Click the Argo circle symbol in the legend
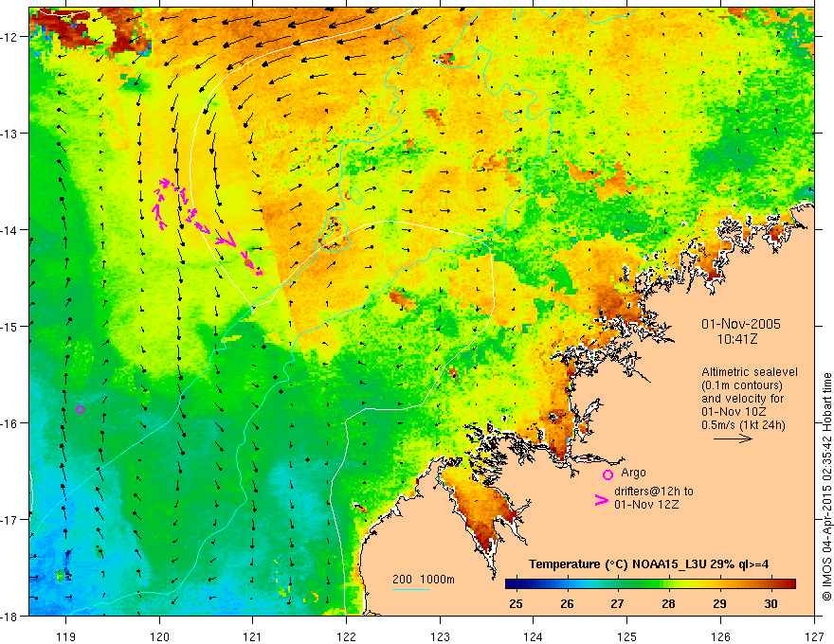This screenshot has height=644, width=834. (607, 474)
